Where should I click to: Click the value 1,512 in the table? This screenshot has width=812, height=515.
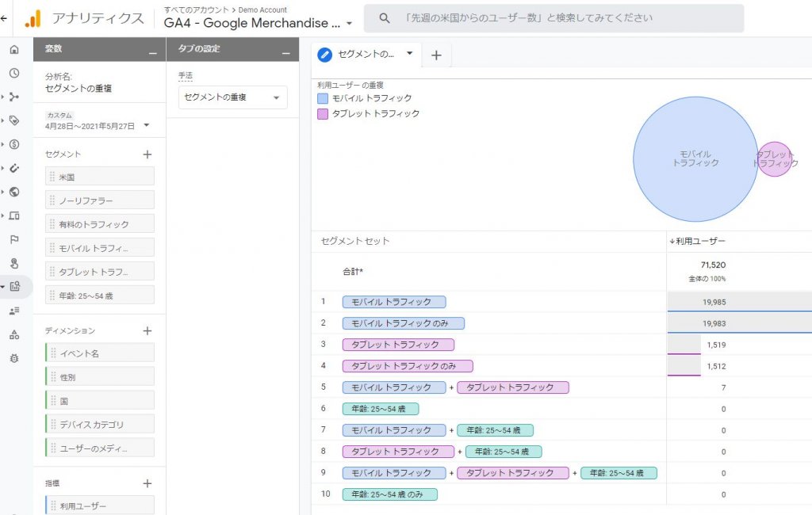coord(716,366)
